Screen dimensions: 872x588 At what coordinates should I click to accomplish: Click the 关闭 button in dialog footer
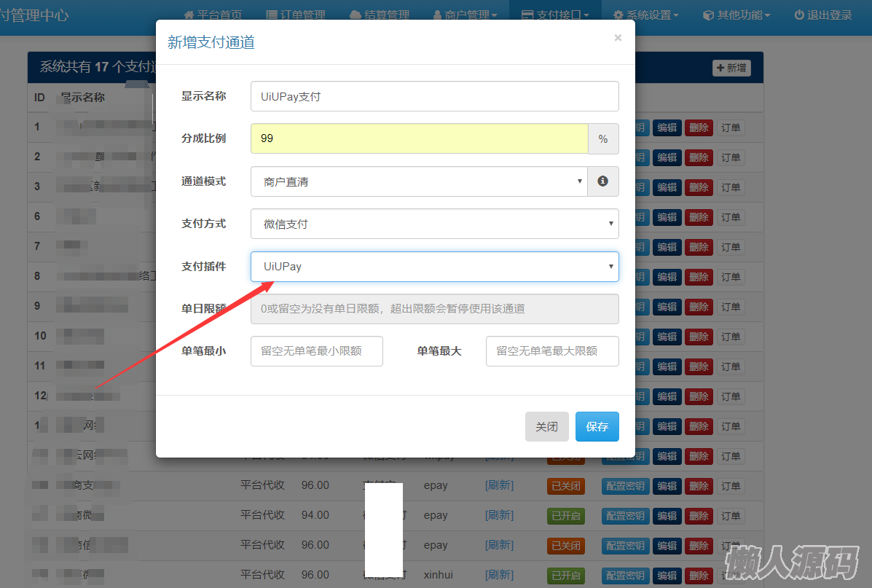click(x=546, y=426)
